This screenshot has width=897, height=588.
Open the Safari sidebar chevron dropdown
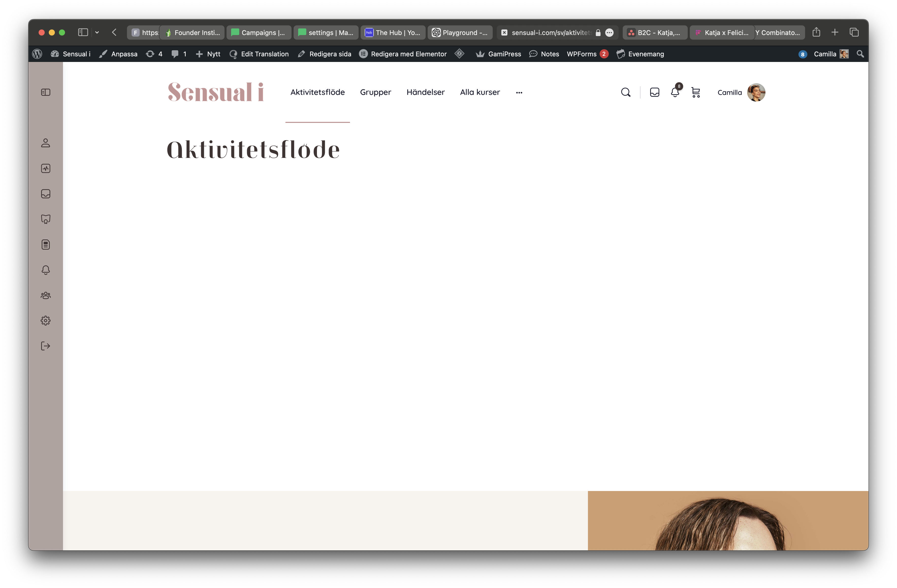click(x=97, y=32)
